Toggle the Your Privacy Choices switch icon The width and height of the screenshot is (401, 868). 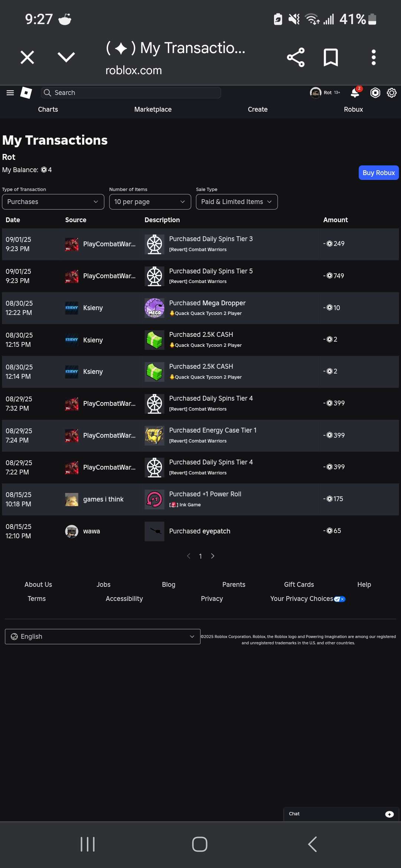340,599
